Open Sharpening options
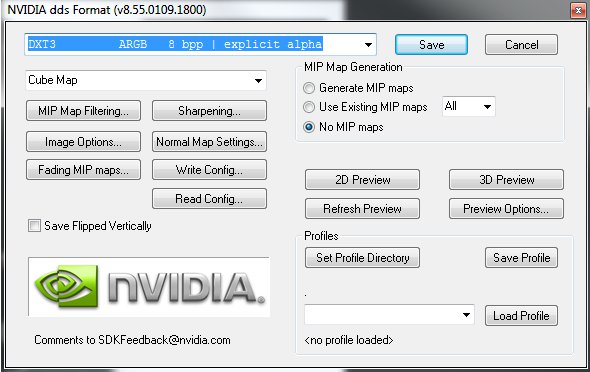This screenshot has height=372, width=590. (209, 111)
